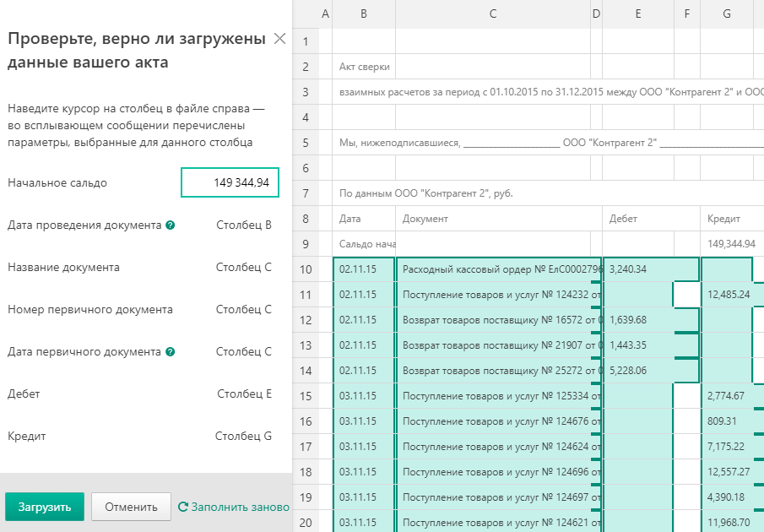This screenshot has width=764, height=532.
Task: Select column header C
Action: tap(493, 14)
